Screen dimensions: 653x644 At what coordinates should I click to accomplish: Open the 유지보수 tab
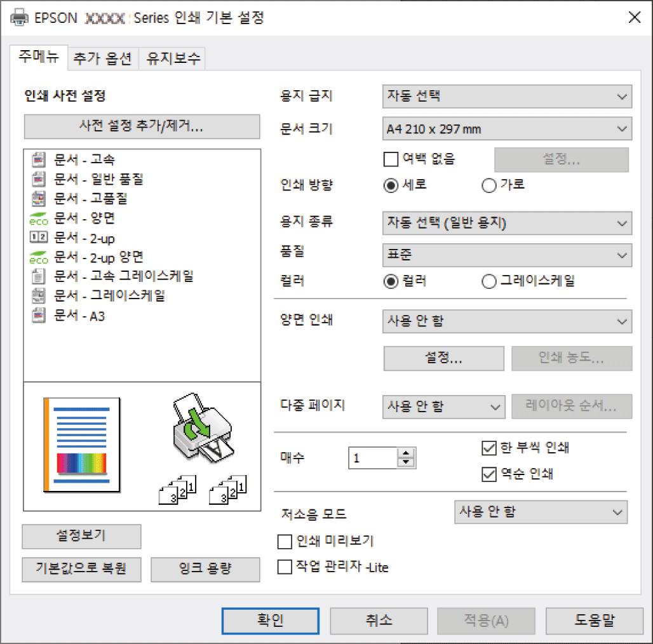click(x=173, y=58)
